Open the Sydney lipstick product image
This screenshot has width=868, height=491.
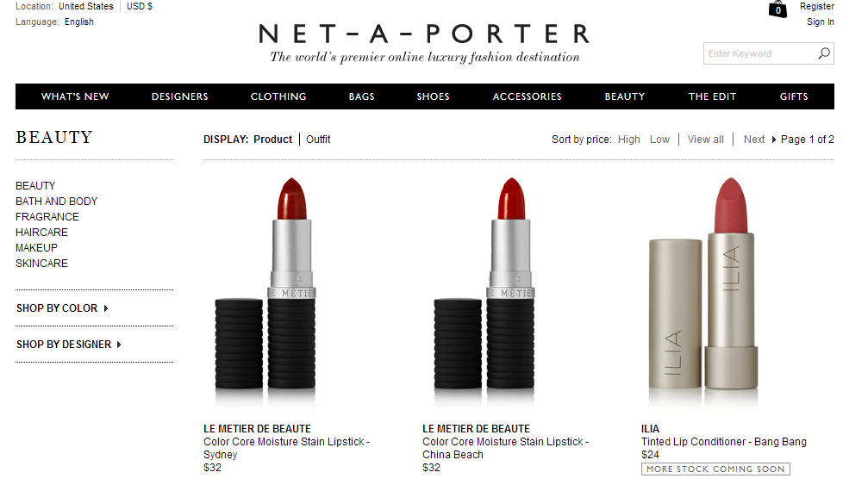265,293
